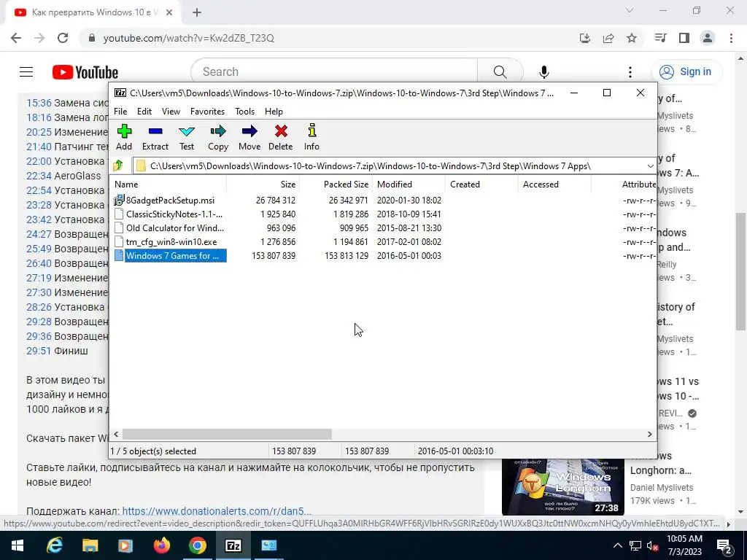The height and width of the screenshot is (560, 747).
Task: Open the Windows Longhorn video thumbnail
Action: pos(563,486)
